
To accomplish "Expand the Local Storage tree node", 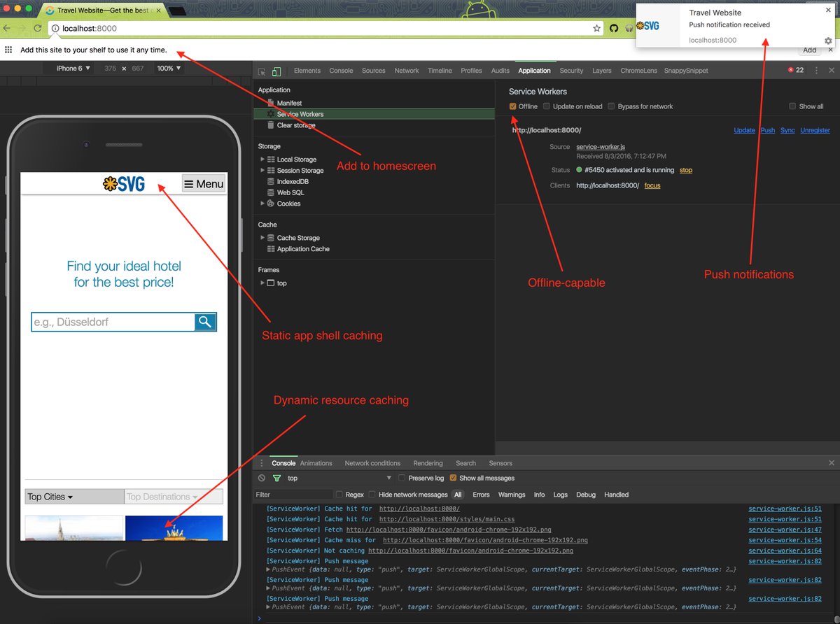I will click(x=262, y=159).
